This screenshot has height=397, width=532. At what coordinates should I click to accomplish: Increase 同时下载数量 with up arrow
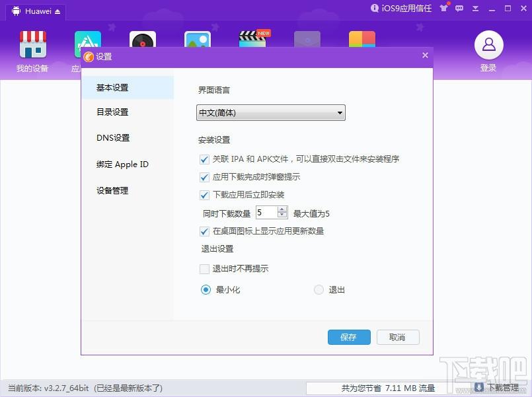coord(282,209)
